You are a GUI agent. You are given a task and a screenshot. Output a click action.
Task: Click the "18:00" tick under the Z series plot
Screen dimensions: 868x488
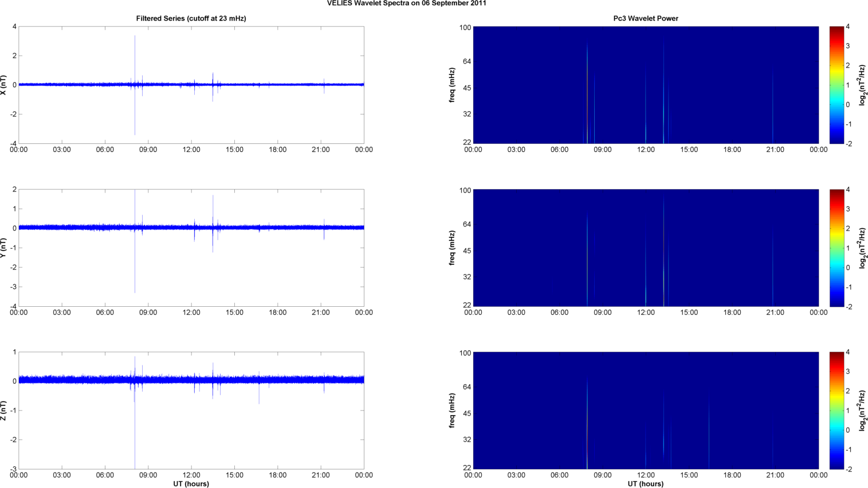click(278, 475)
